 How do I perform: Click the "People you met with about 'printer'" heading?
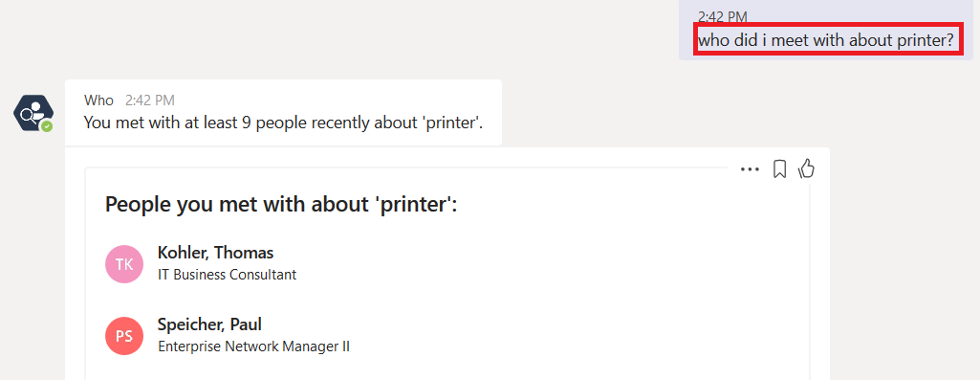coord(281,204)
